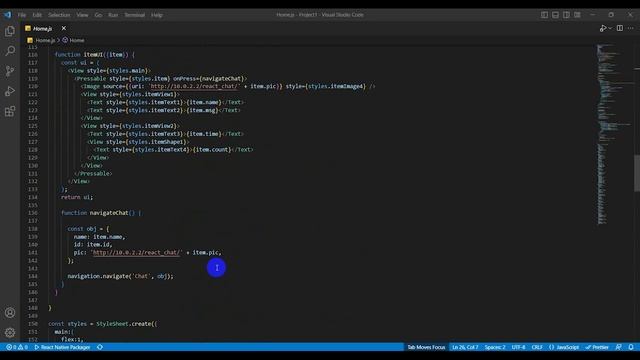Viewport: 640px width, 360px height.
Task: Open the Run menu
Action: [x=113, y=15]
